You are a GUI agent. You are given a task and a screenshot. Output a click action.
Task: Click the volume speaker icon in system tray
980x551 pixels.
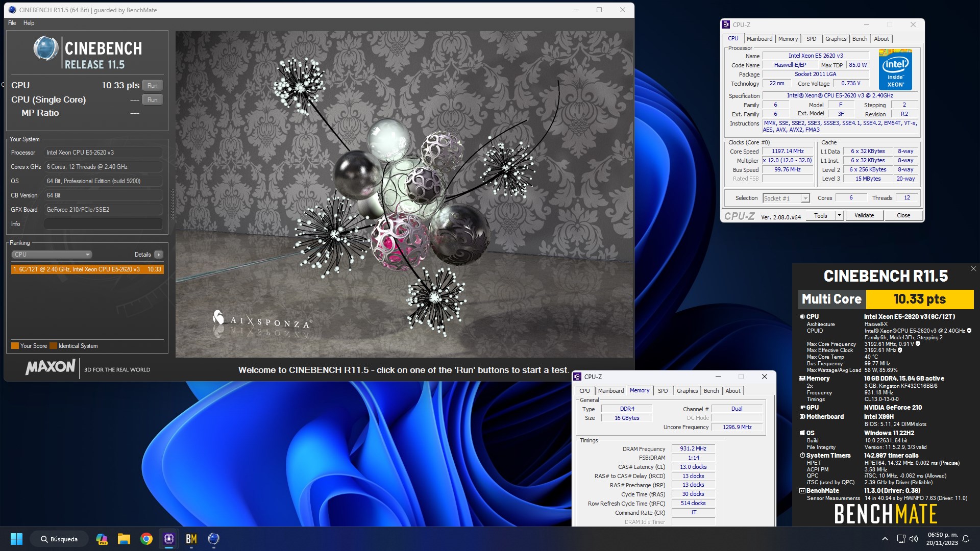click(913, 539)
